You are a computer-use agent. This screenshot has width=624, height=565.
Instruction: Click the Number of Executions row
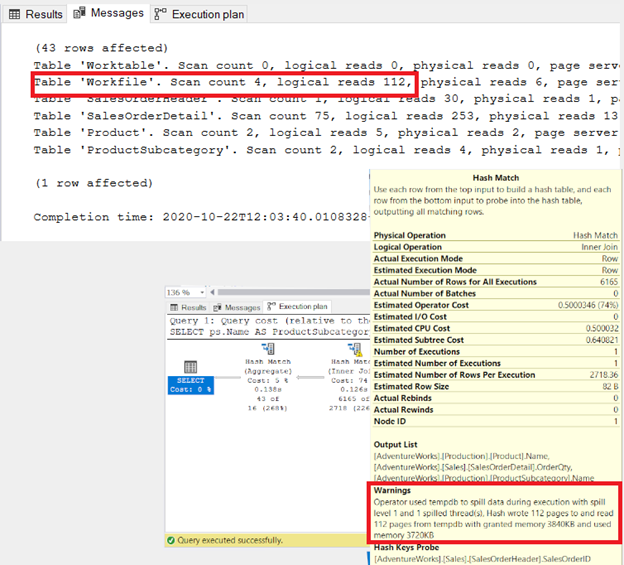495,351
